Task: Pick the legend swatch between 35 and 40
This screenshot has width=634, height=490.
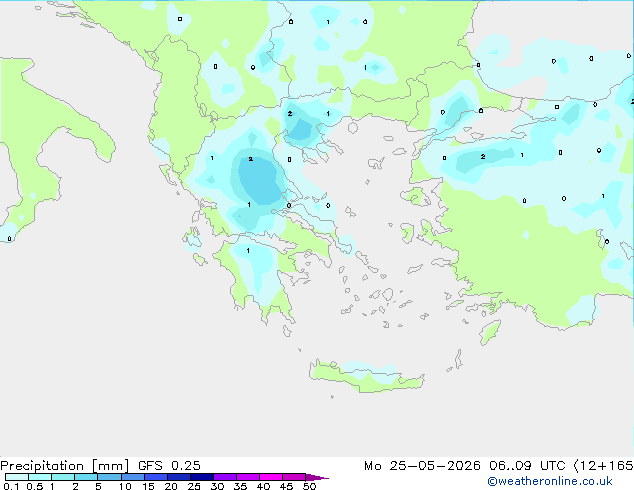Action: click(248, 477)
